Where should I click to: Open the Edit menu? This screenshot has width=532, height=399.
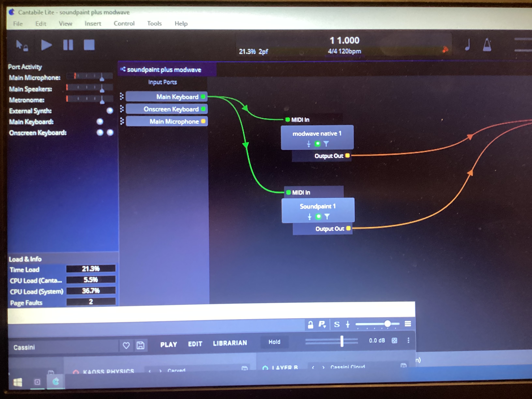point(41,24)
